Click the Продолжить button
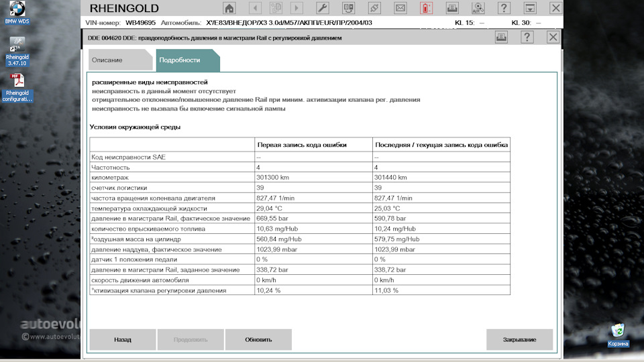This screenshot has height=362, width=644. pyautogui.click(x=191, y=339)
